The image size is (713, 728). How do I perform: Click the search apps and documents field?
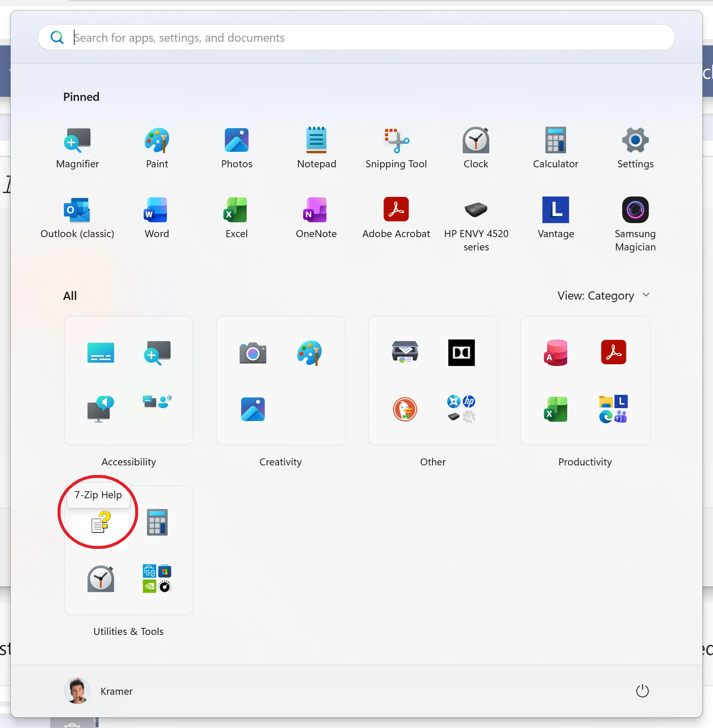click(356, 37)
